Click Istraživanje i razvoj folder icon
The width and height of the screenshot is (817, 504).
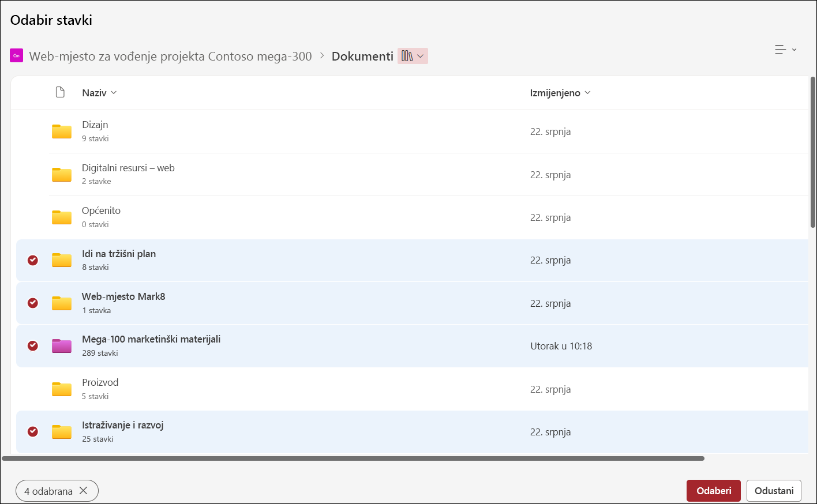pyautogui.click(x=62, y=432)
